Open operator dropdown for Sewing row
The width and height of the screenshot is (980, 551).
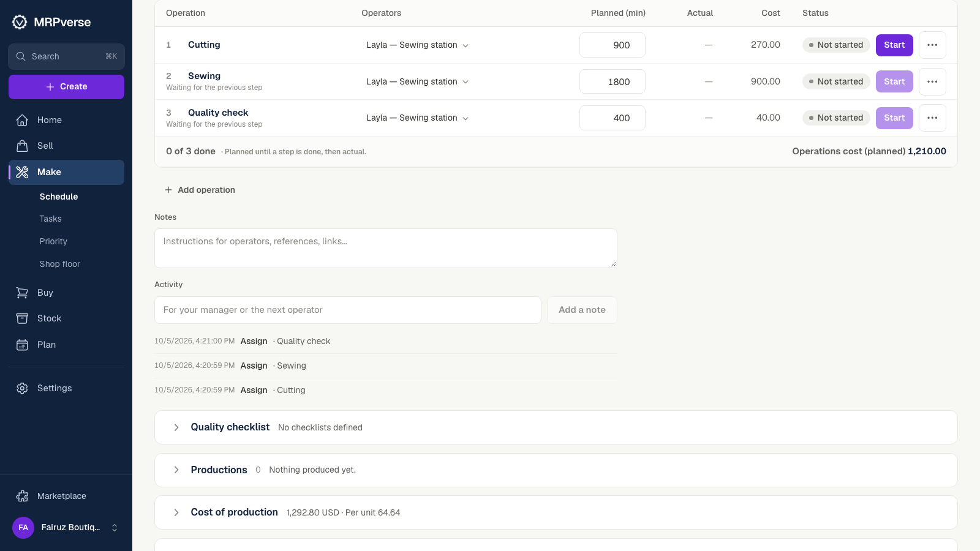click(x=417, y=81)
